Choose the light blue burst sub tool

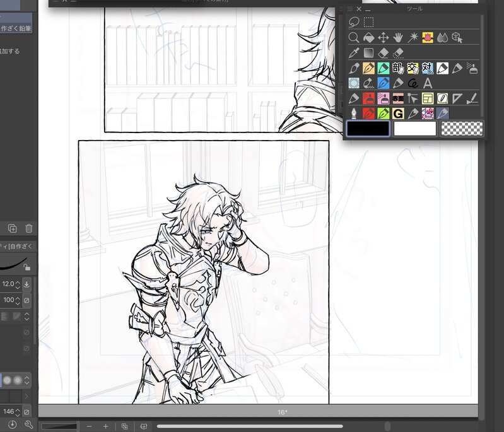(x=354, y=83)
